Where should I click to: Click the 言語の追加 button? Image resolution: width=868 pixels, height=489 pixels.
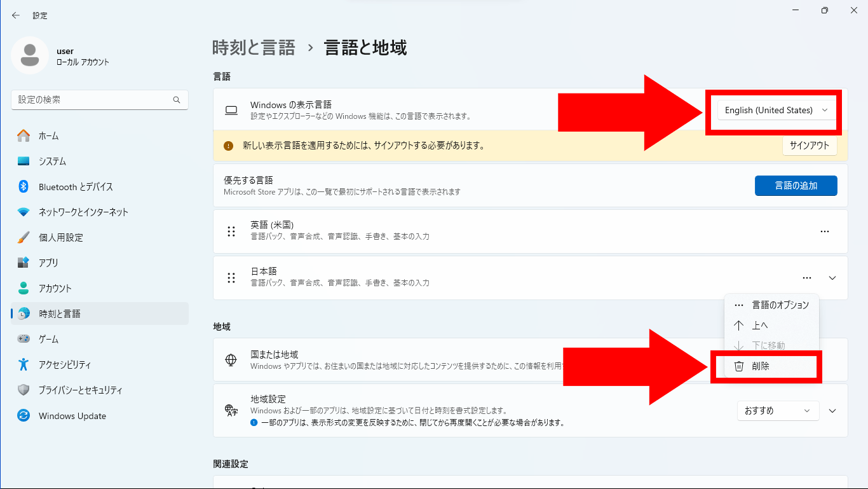pyautogui.click(x=796, y=185)
